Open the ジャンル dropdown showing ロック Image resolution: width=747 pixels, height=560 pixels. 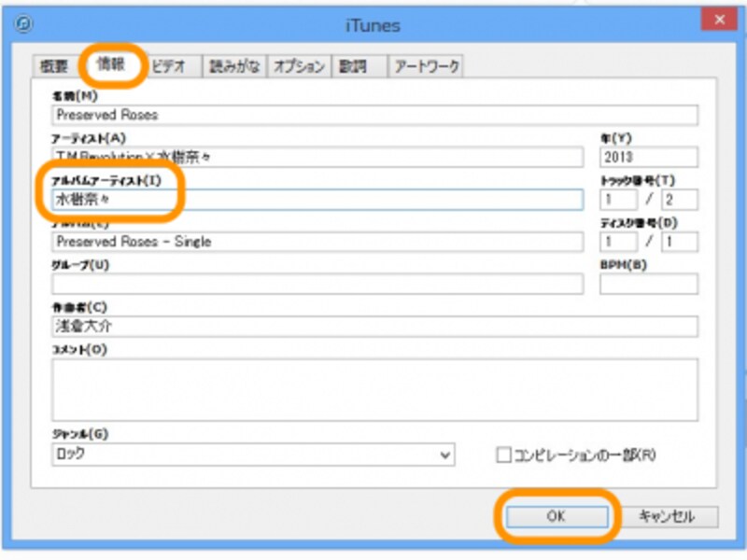pos(253,455)
